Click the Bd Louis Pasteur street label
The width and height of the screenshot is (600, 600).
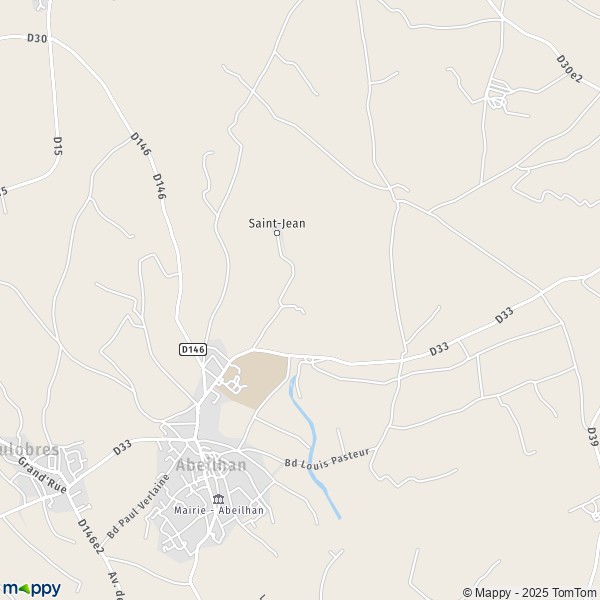(x=327, y=458)
